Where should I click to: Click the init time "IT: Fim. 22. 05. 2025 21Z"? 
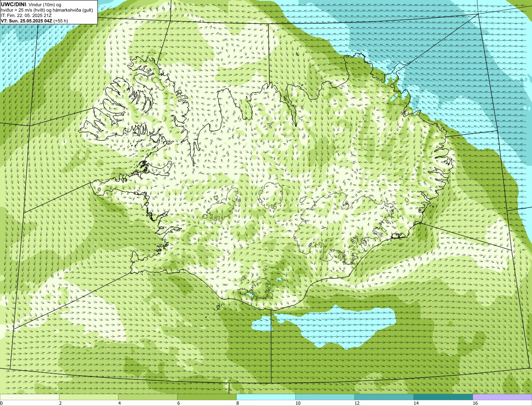pyautogui.click(x=26, y=15)
